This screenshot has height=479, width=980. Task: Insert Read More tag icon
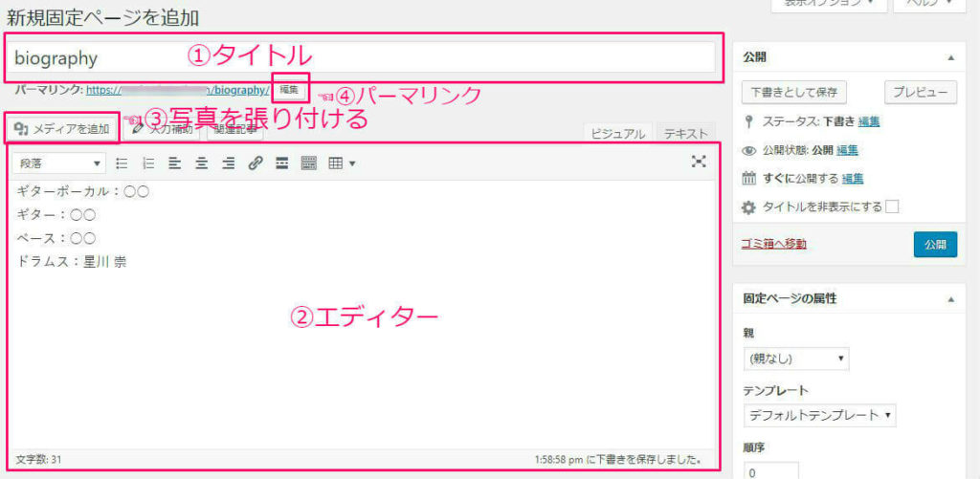point(282,163)
